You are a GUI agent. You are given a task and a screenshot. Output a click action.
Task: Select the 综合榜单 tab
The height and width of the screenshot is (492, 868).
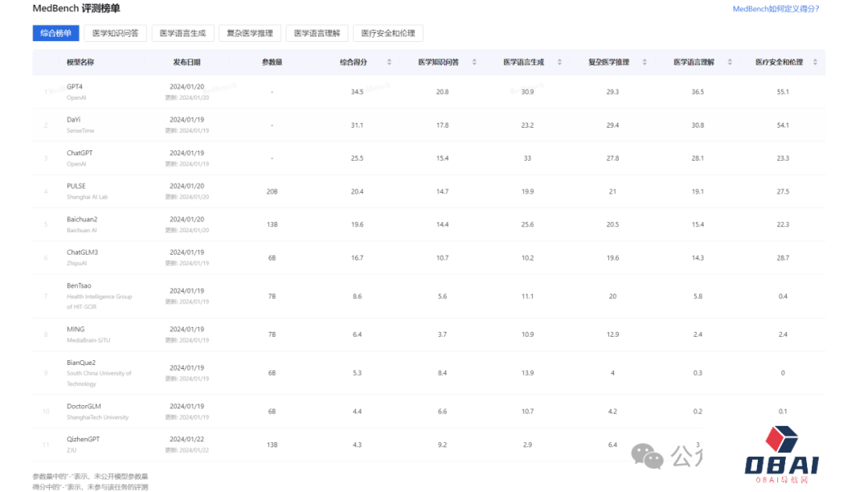[x=56, y=33]
